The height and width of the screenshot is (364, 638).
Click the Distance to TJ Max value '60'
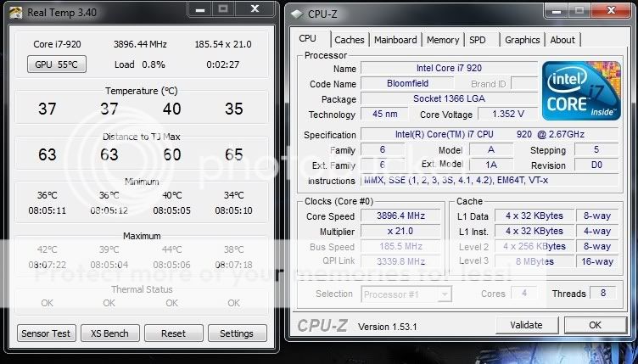pos(171,155)
